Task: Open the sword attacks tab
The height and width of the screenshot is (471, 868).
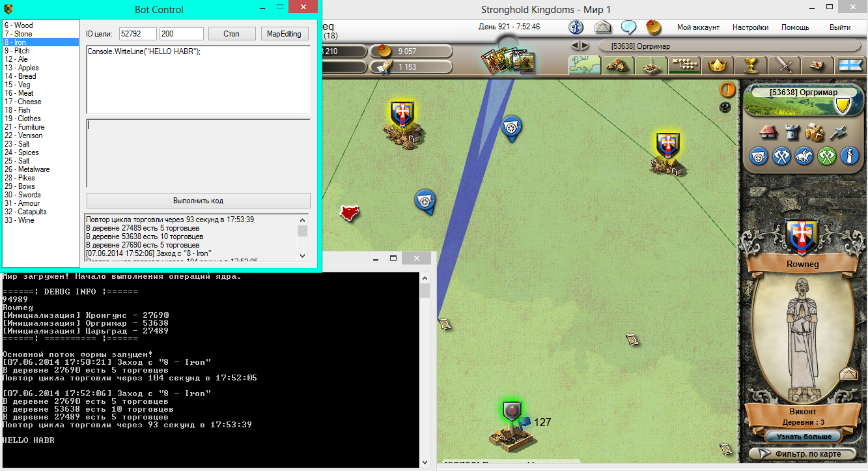Action: coord(784,65)
